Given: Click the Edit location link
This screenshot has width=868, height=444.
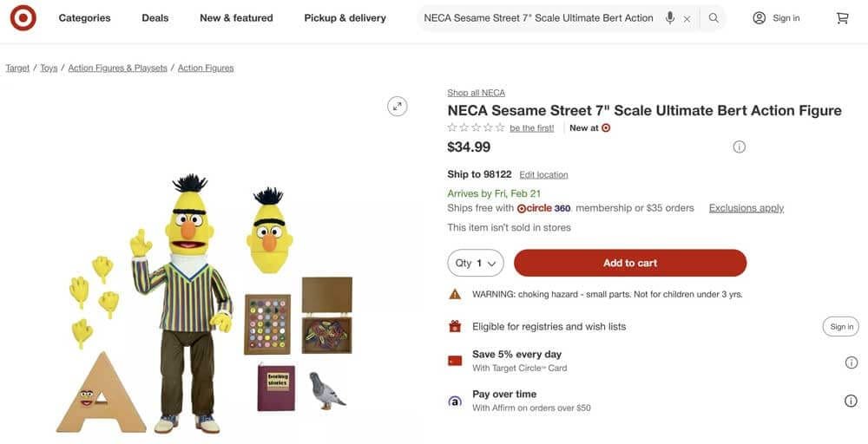Looking at the screenshot, I should 543,174.
